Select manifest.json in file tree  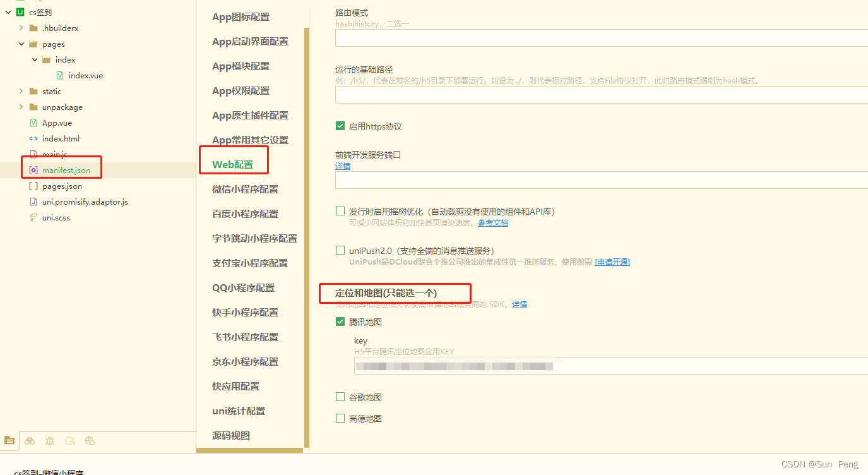coord(66,170)
